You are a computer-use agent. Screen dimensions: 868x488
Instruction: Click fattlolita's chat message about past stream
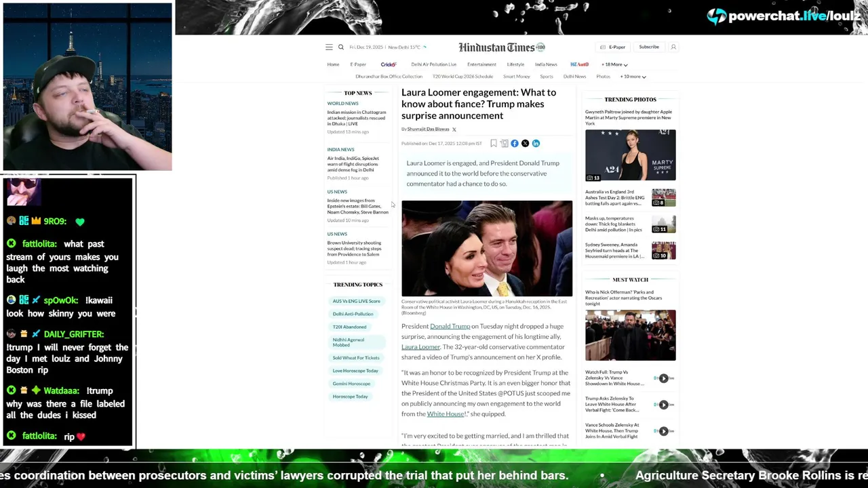(x=62, y=262)
